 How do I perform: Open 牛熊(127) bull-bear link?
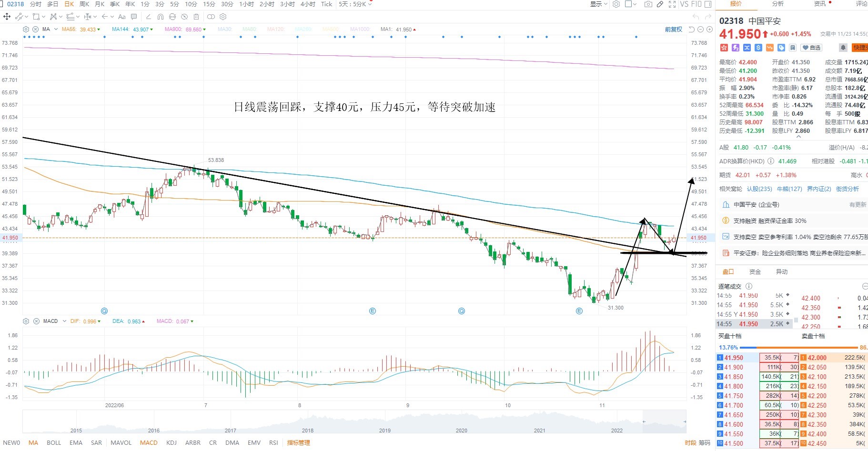click(x=789, y=189)
